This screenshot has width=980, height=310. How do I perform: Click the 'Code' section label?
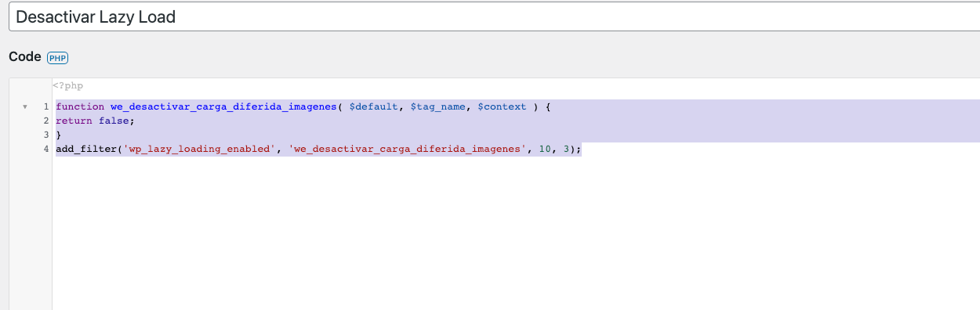tap(24, 57)
